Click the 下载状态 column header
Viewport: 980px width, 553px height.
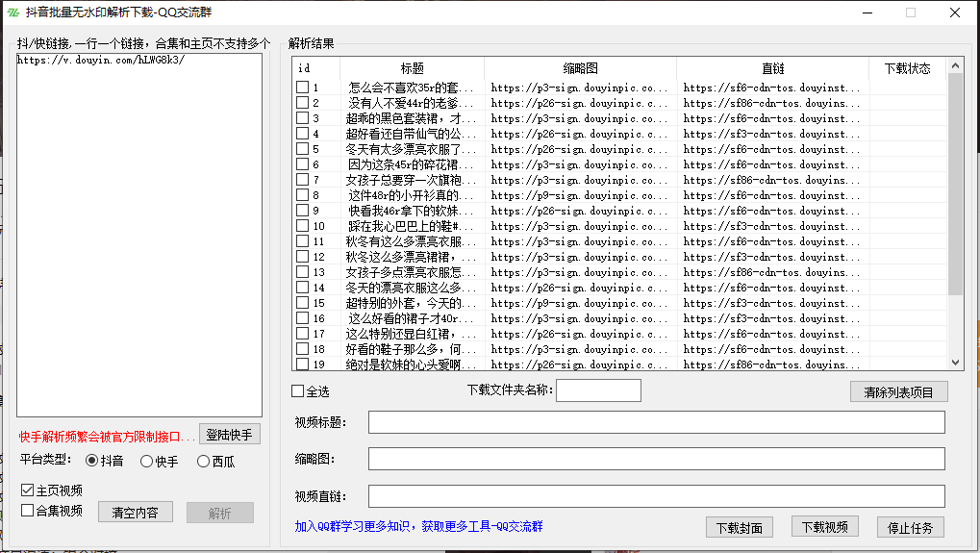click(x=908, y=68)
